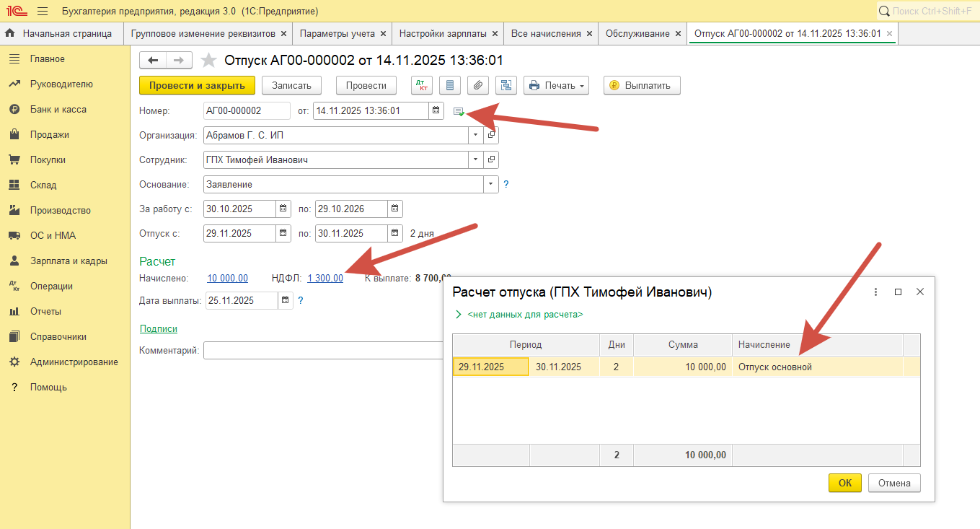Click the back navigation arrow
The image size is (980, 529).
(153, 61)
